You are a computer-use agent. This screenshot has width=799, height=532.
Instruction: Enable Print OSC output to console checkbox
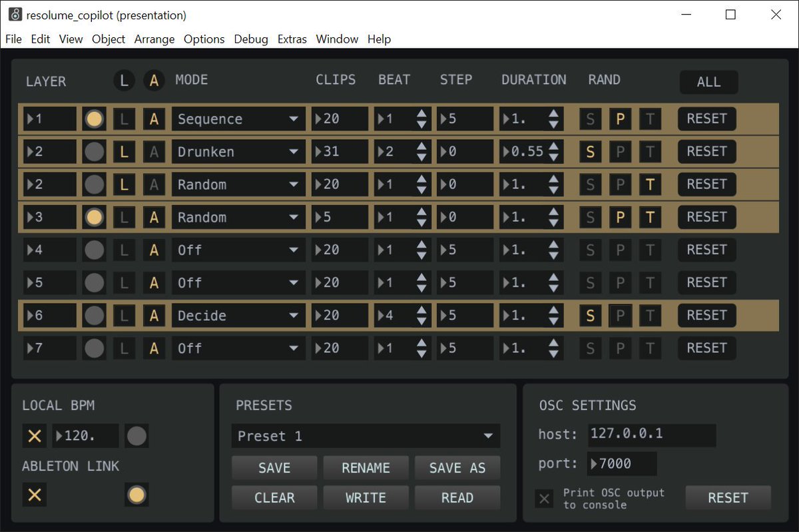tap(545, 498)
